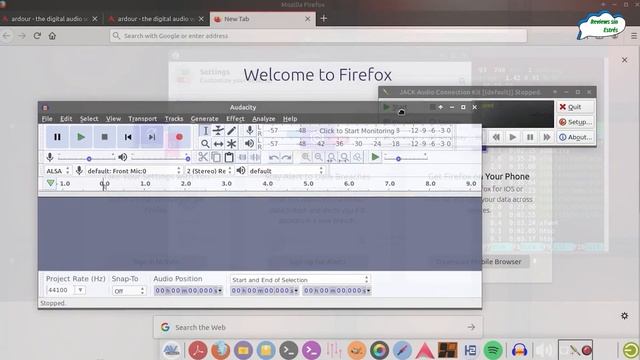Click the selection end time field
The image size is (640, 360).
point(337,291)
